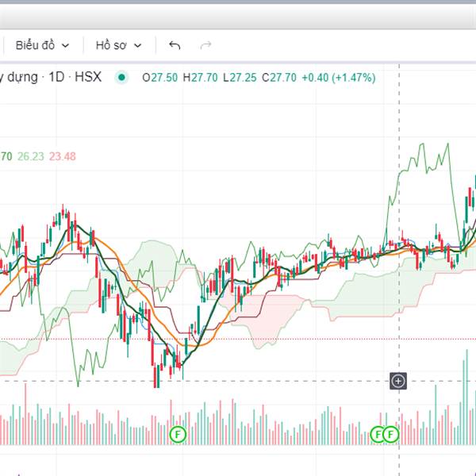Screen dimensions: 476x476
Task: Click the open price value O27.50
Action: click(159, 78)
